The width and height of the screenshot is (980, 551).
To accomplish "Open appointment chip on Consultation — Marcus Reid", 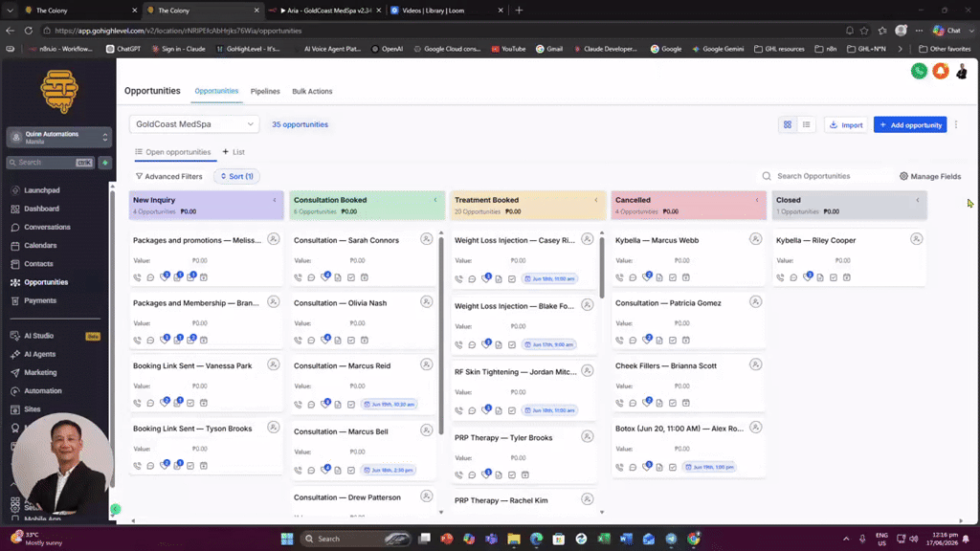I will [390, 405].
